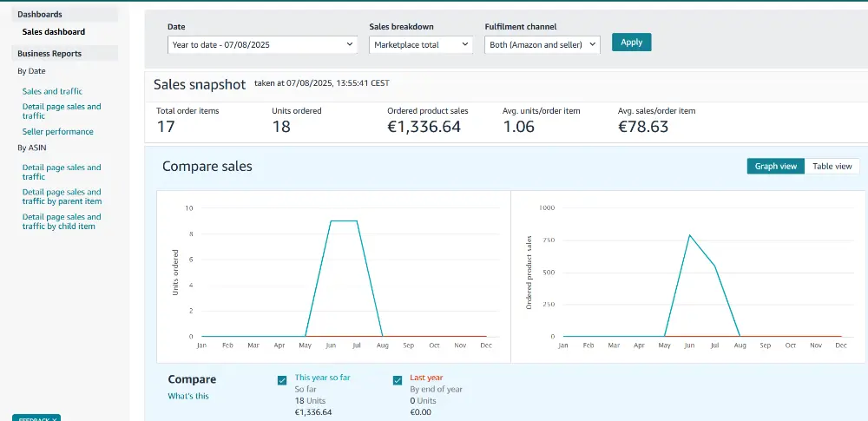
Task: Click the €1,336.64 ordered product sales value
Action: click(424, 127)
